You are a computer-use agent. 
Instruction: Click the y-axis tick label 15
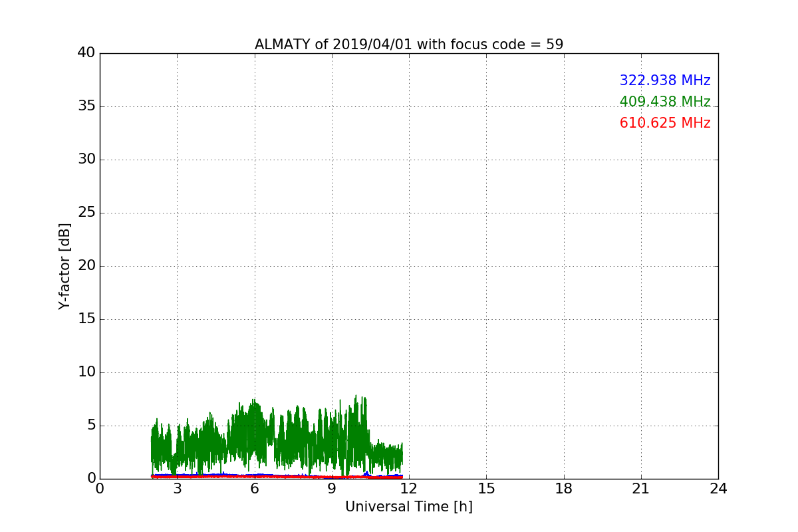coord(86,319)
